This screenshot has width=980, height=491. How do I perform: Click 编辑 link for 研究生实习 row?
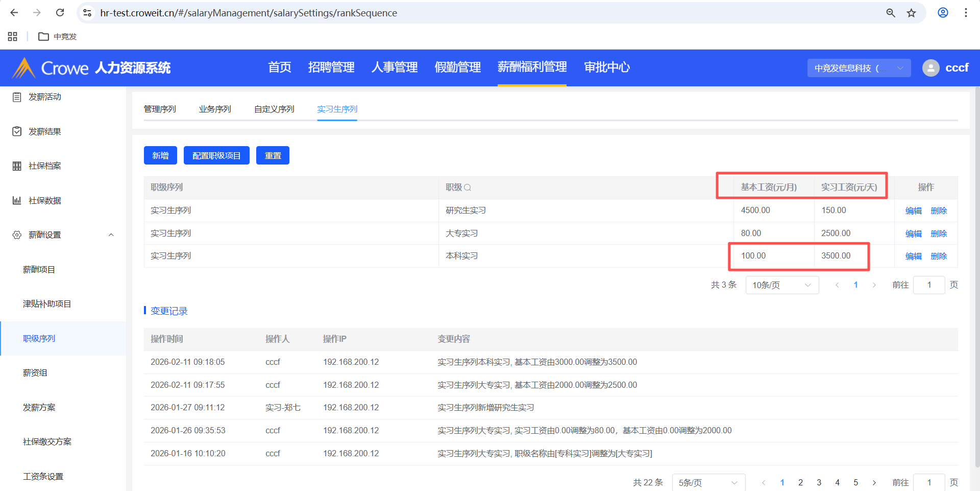(913, 211)
